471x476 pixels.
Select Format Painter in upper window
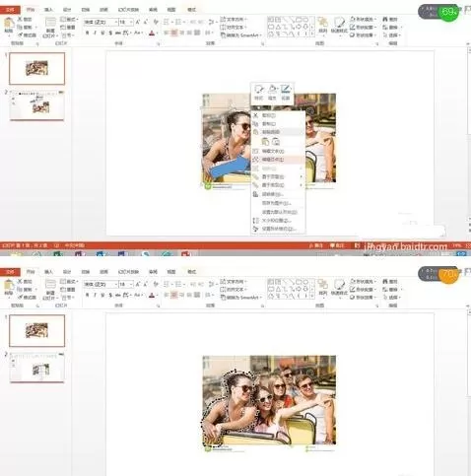pyautogui.click(x=28, y=35)
